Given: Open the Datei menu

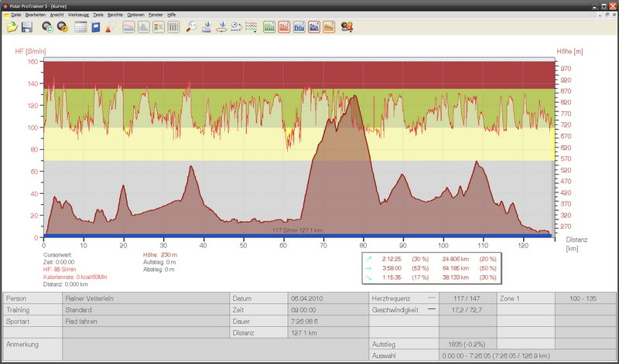Looking at the screenshot, I should pyautogui.click(x=16, y=15).
